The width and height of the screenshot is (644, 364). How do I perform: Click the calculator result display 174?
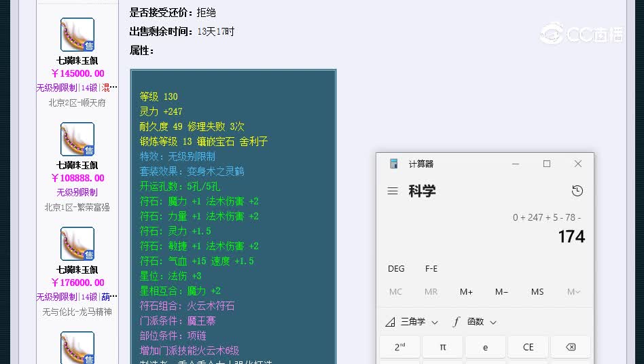pos(571,237)
